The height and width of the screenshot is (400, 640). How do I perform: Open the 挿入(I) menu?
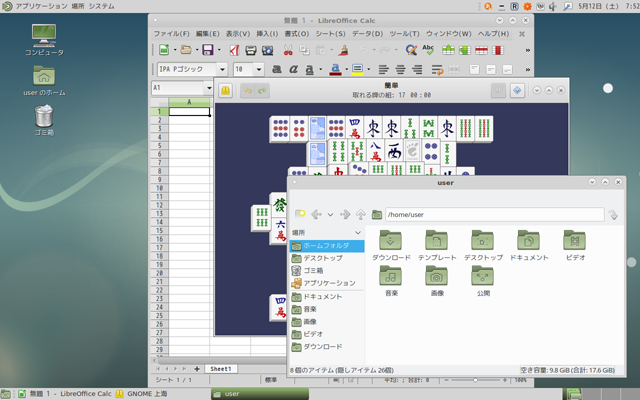267,34
